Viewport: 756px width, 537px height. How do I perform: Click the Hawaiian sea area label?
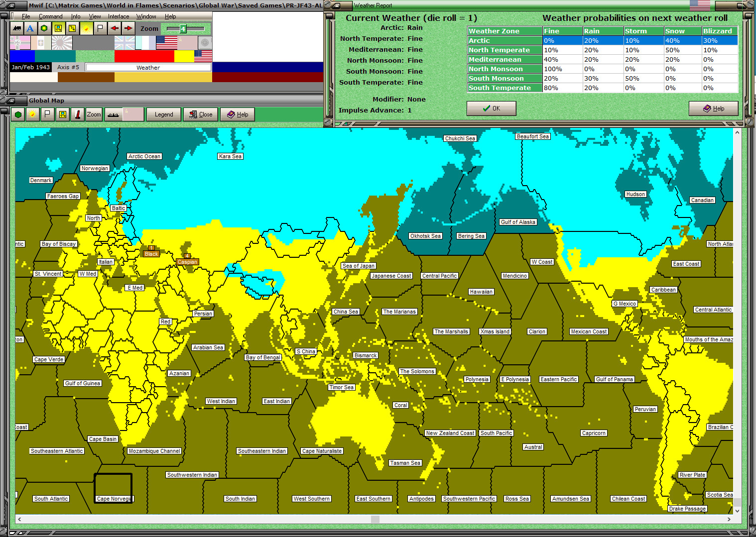coord(481,292)
